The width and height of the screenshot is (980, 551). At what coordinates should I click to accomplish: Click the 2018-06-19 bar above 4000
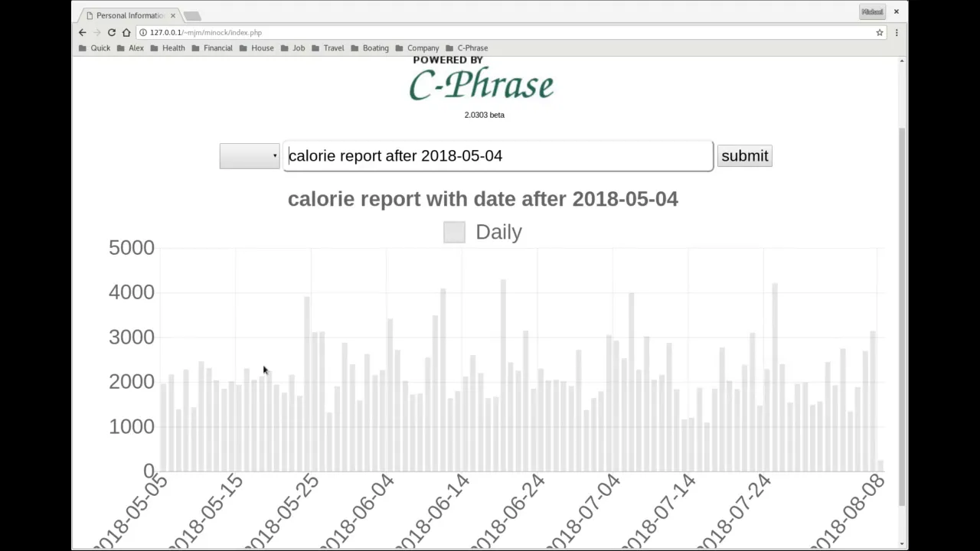click(x=503, y=375)
